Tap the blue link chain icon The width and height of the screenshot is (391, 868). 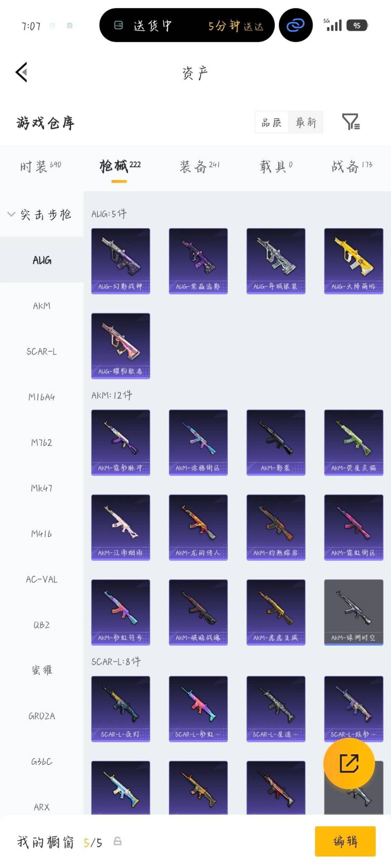point(295,25)
